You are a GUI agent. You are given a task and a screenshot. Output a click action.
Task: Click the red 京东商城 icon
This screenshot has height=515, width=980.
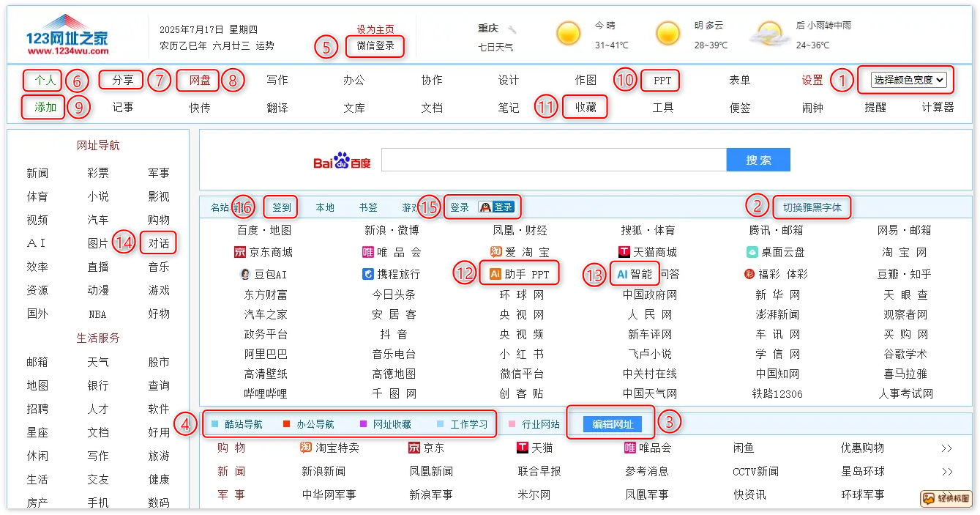(239, 253)
